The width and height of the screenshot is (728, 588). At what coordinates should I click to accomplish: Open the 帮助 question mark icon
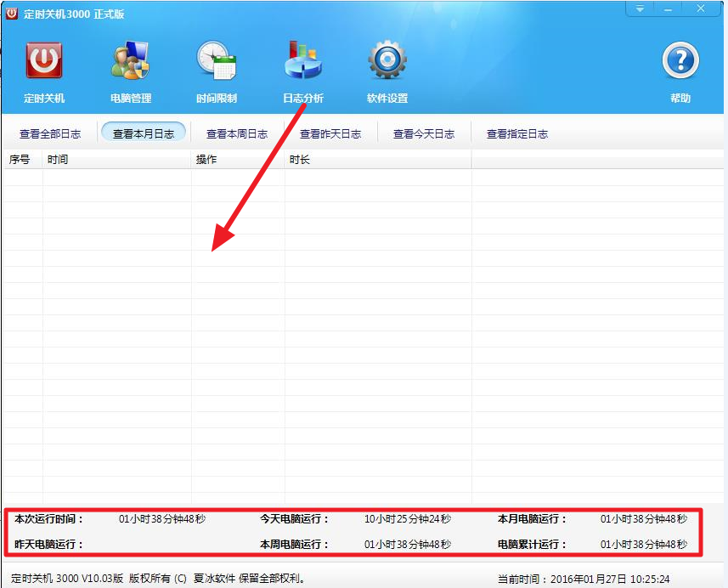point(680,60)
